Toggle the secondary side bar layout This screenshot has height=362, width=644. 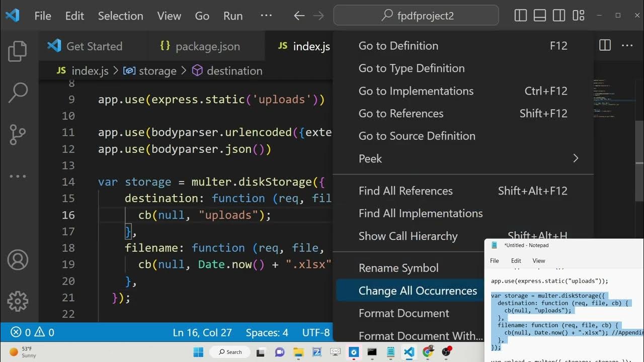click(x=559, y=16)
